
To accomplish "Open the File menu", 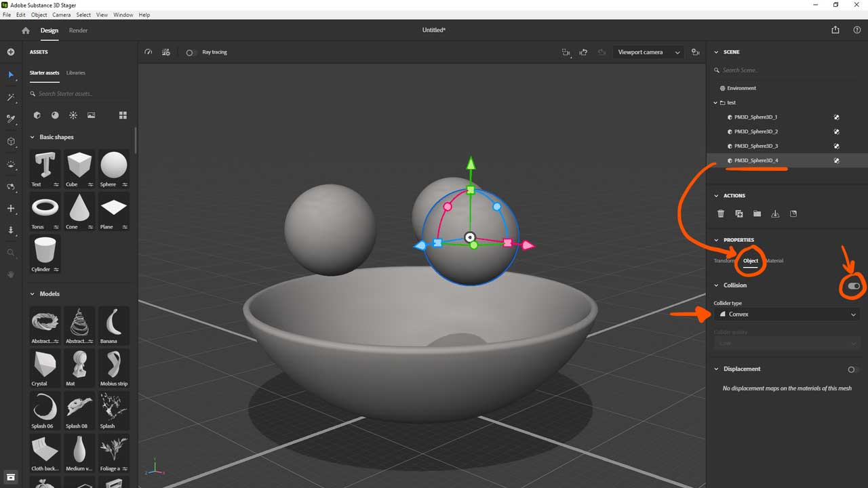I will [x=7, y=15].
